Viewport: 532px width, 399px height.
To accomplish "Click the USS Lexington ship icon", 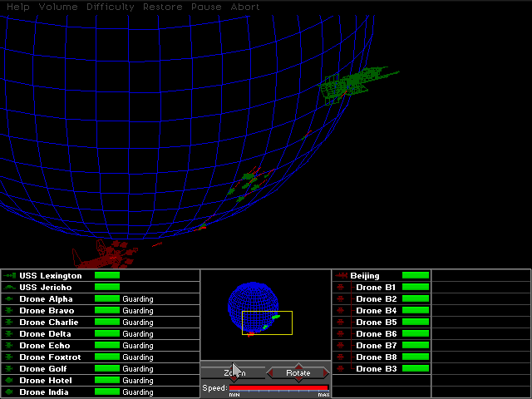I will tap(10, 275).
